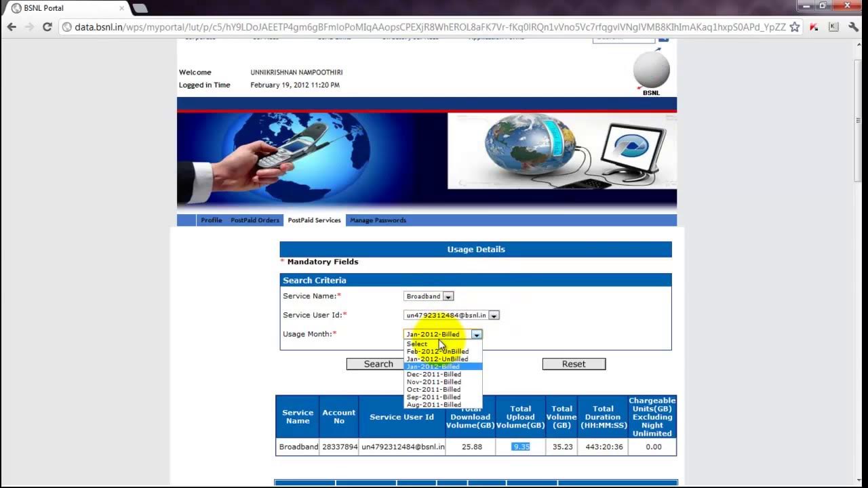Click the browser forward arrow
868x488 pixels.
click(x=29, y=27)
